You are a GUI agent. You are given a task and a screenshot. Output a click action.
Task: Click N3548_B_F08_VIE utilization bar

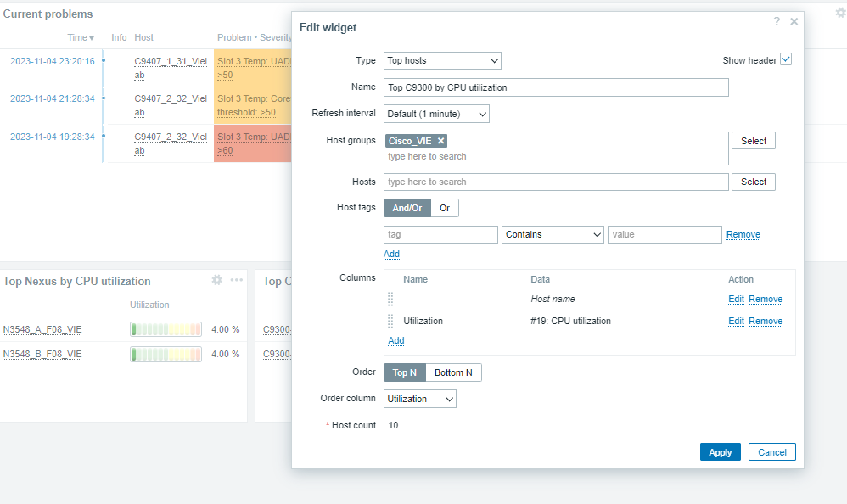(x=165, y=354)
